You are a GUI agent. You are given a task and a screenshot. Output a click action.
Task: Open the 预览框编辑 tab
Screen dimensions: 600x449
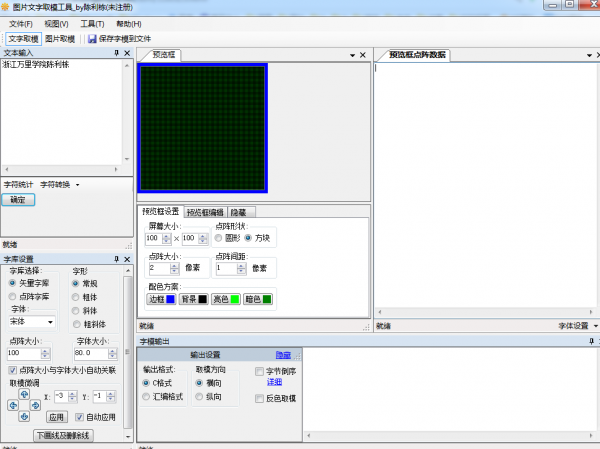pyautogui.click(x=205, y=212)
